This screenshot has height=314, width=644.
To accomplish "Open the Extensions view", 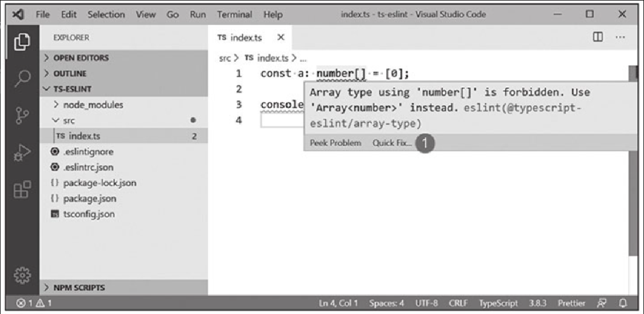I will (x=22, y=190).
